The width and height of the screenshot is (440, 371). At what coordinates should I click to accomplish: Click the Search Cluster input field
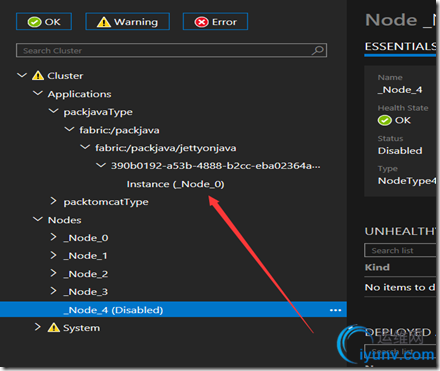[x=171, y=50]
